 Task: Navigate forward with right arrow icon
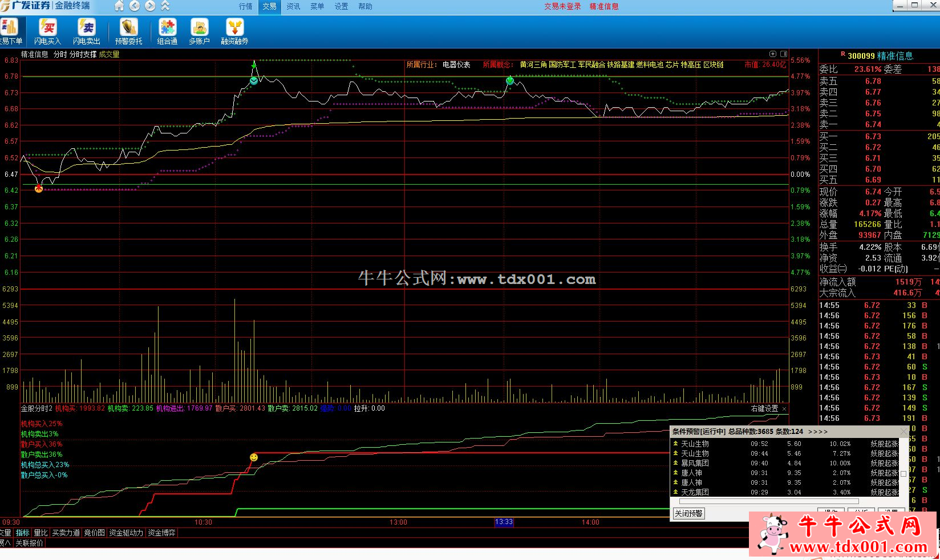pyautogui.click(x=150, y=6)
